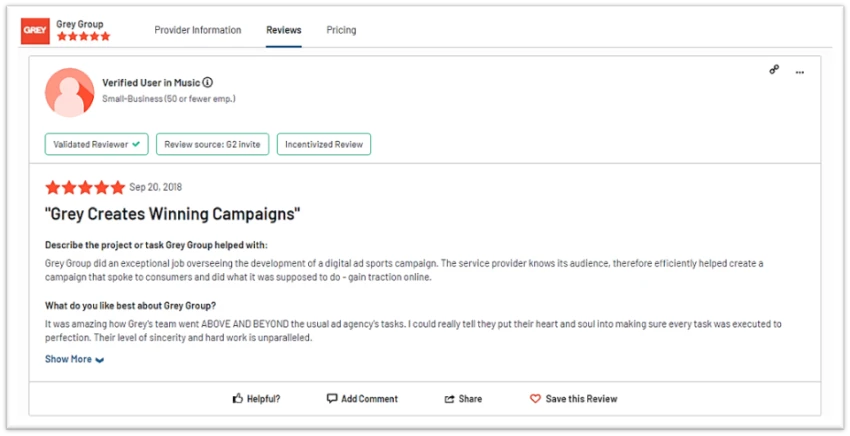Click the Validated Reviewer badge
This screenshot has height=436, width=850.
coord(96,144)
